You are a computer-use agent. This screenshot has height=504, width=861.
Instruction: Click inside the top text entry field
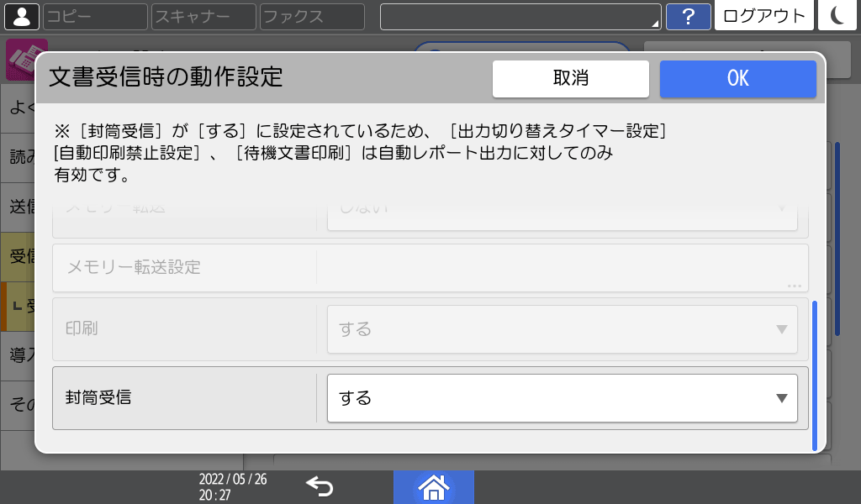[x=504, y=15]
